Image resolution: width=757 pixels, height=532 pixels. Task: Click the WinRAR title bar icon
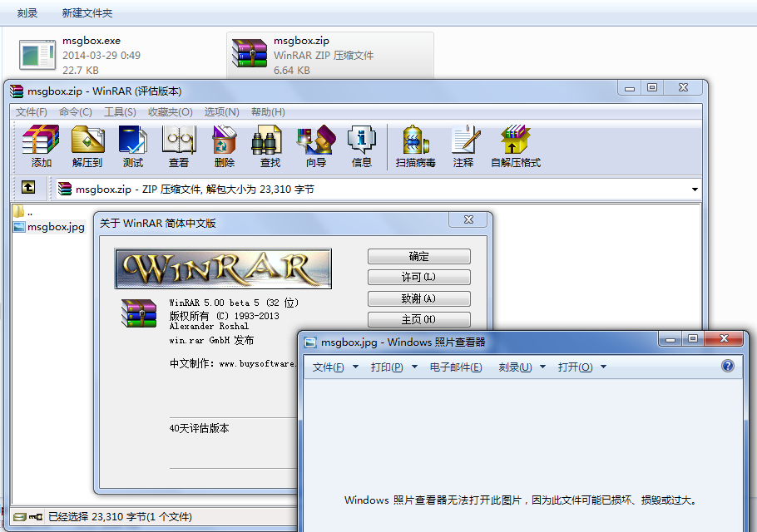click(17, 91)
